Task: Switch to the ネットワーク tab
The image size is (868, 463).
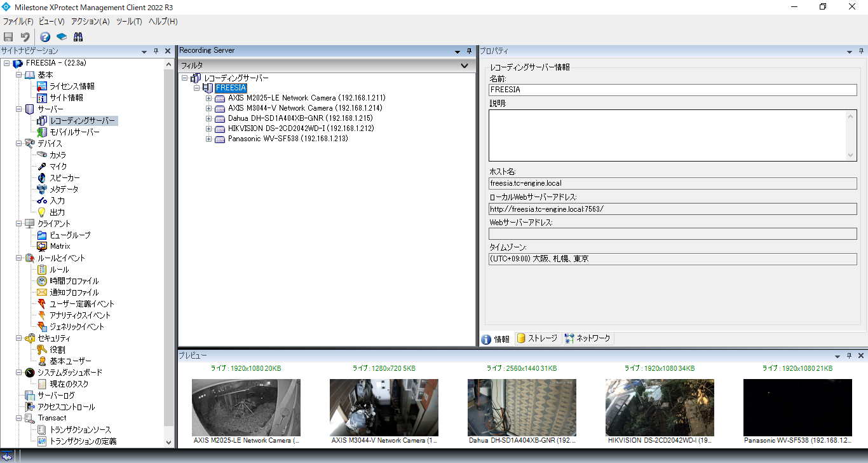Action: (x=587, y=339)
